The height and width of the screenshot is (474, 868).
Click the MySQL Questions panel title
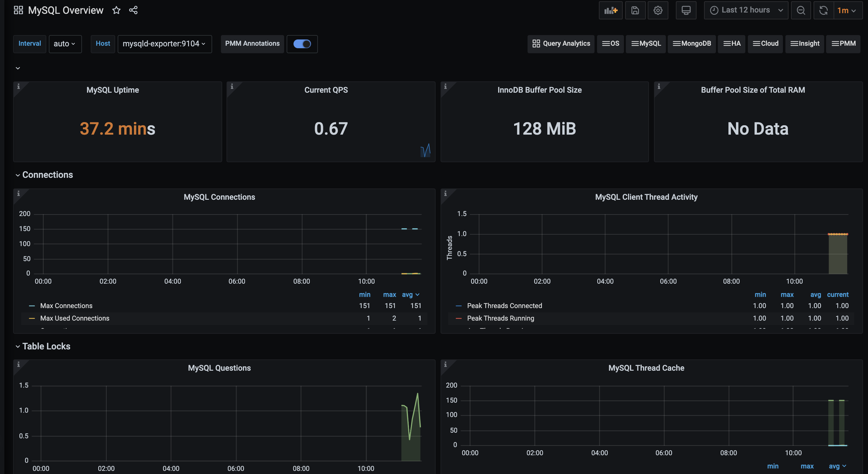(x=219, y=368)
